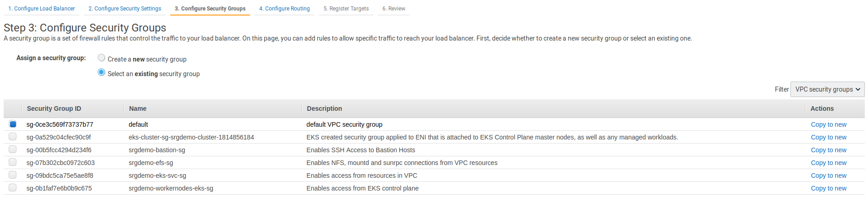Copy srgdemo-workernodes-eks-sg to new group
Image resolution: width=868 pixels, height=201 pixels.
click(x=828, y=188)
